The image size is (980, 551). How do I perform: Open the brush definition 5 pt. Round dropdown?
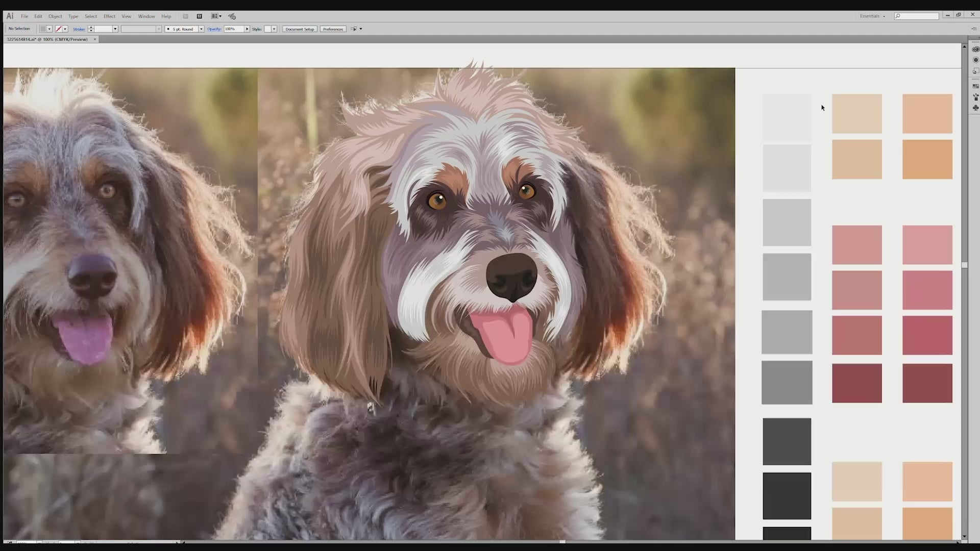pyautogui.click(x=201, y=29)
